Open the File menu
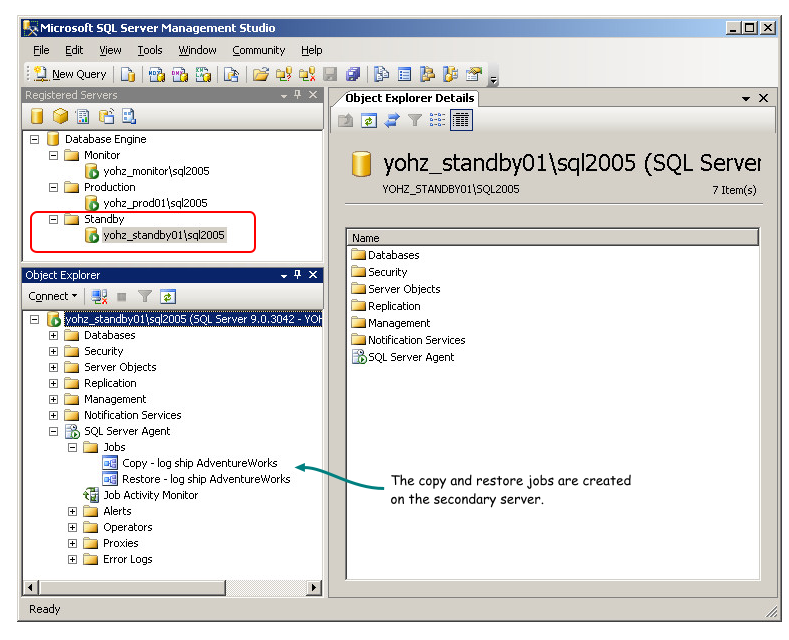Screen dimensions: 789x640 click(41, 50)
